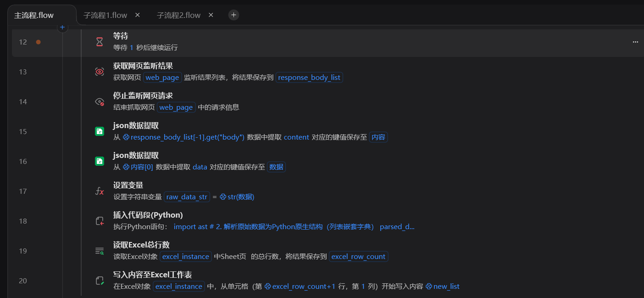644x298 pixels.
Task: Close the 子流程2.flow tab
Action: (211, 15)
